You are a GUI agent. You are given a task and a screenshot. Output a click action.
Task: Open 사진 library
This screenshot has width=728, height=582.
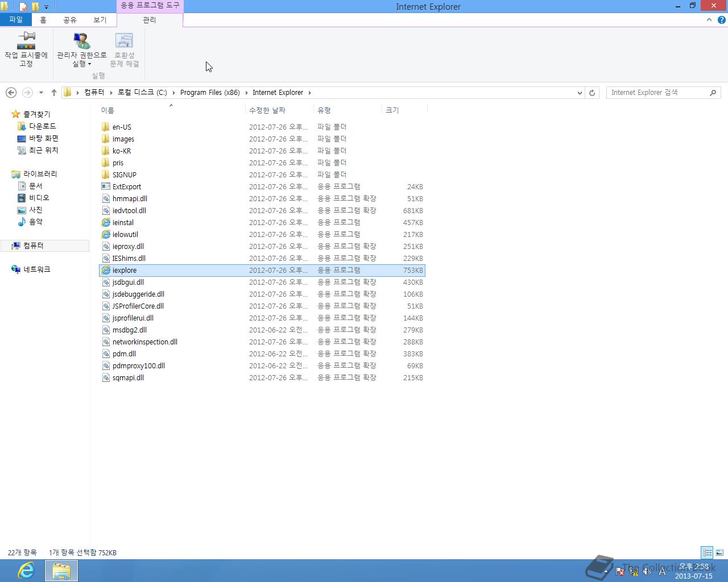(35, 210)
